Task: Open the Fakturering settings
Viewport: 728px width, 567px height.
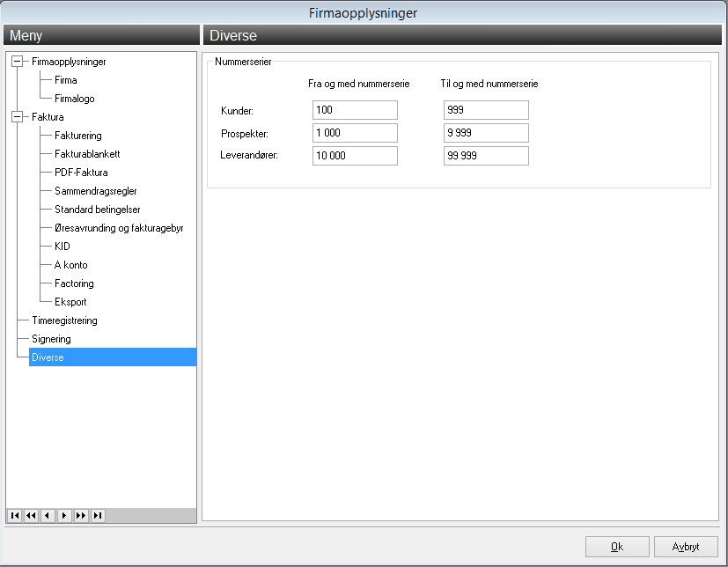Action: click(x=78, y=135)
